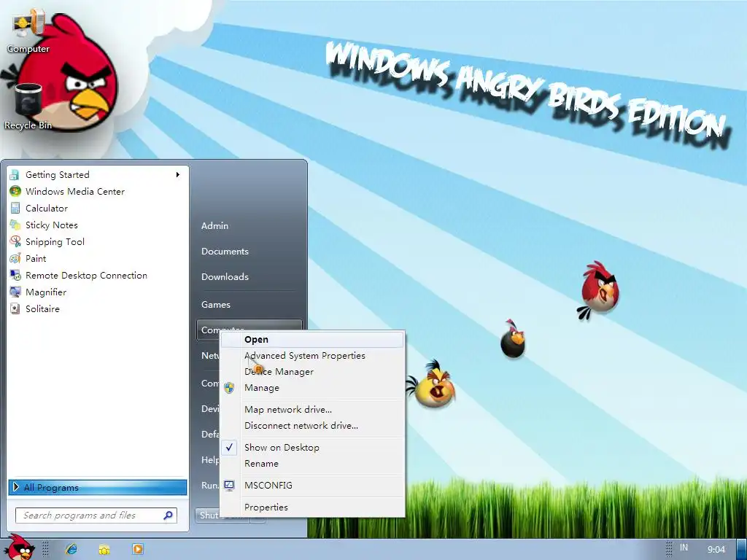Open Windows Media Player on taskbar
The width and height of the screenshot is (747, 560).
tap(138, 549)
